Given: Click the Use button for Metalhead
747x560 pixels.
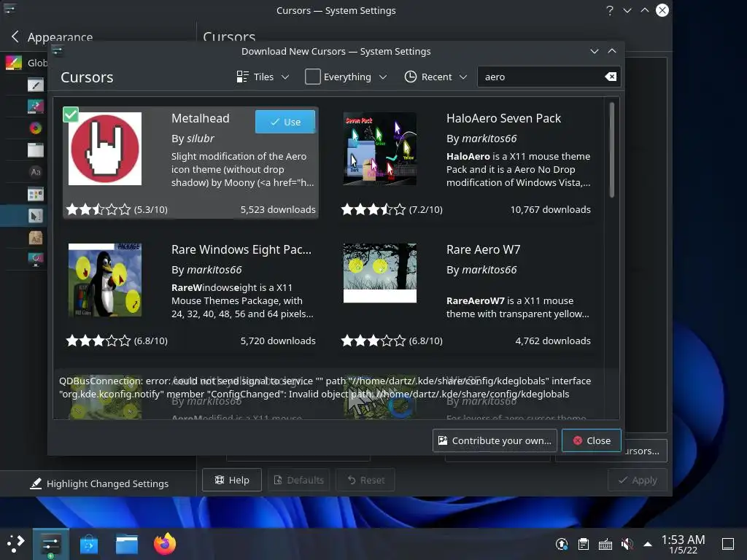Looking at the screenshot, I should pyautogui.click(x=285, y=122).
